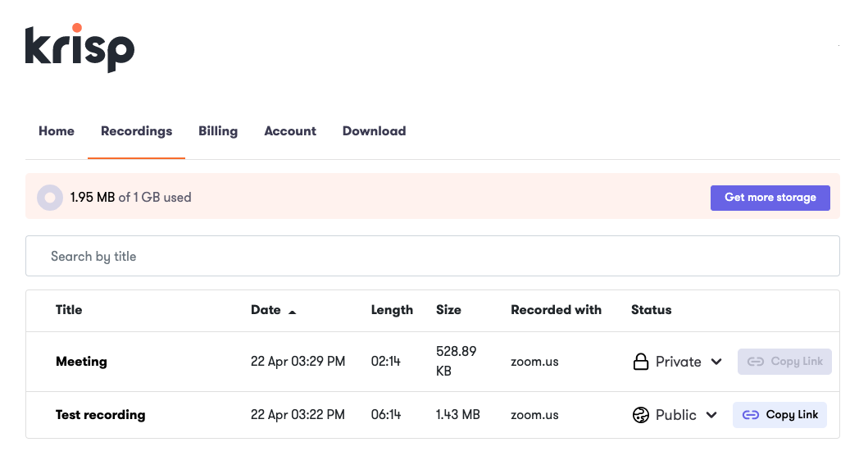The image size is (868, 465).
Task: Click the Krisp logo
Action: pos(80,48)
